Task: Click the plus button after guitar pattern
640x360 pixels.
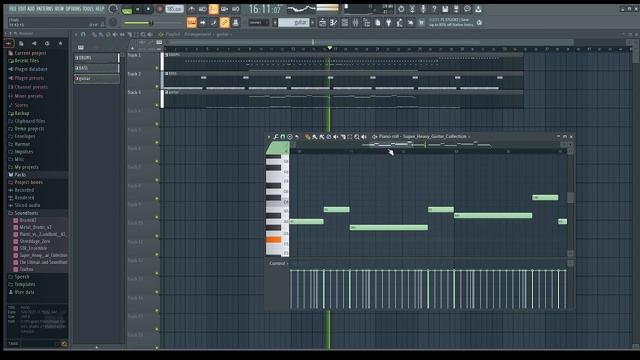Action: [313, 22]
